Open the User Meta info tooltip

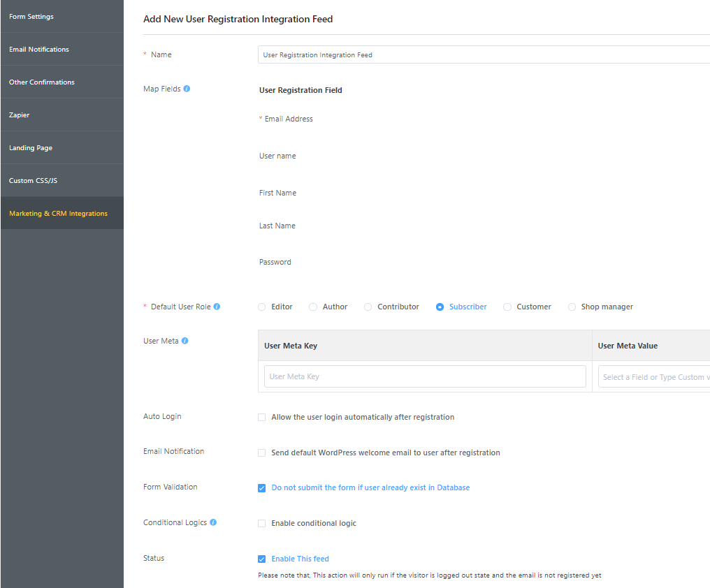pyautogui.click(x=185, y=341)
